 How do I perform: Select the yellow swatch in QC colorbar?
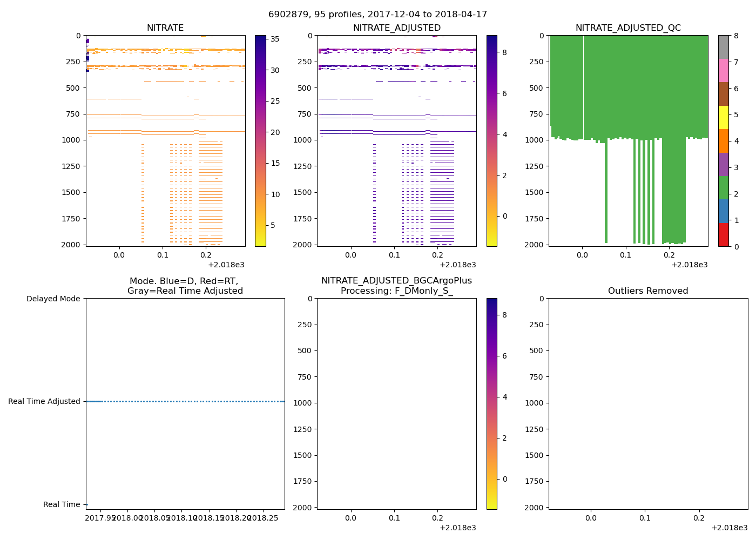723,117
